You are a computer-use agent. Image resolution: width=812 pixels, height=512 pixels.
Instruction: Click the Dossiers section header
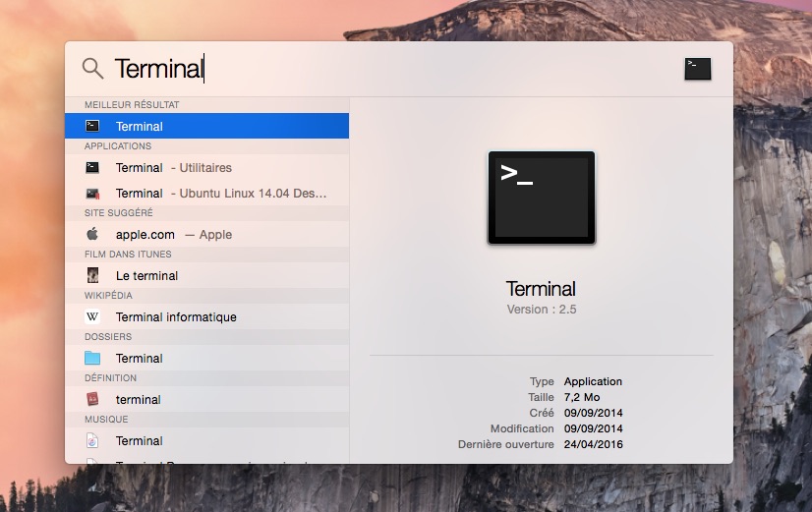pyautogui.click(x=108, y=337)
